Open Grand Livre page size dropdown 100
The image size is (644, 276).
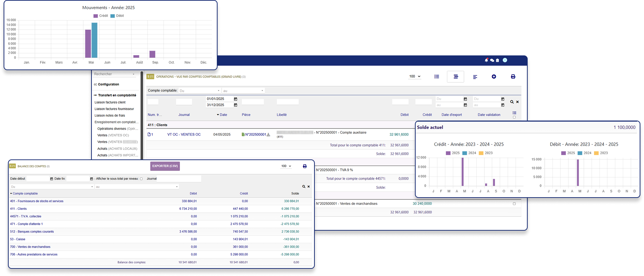pos(415,76)
